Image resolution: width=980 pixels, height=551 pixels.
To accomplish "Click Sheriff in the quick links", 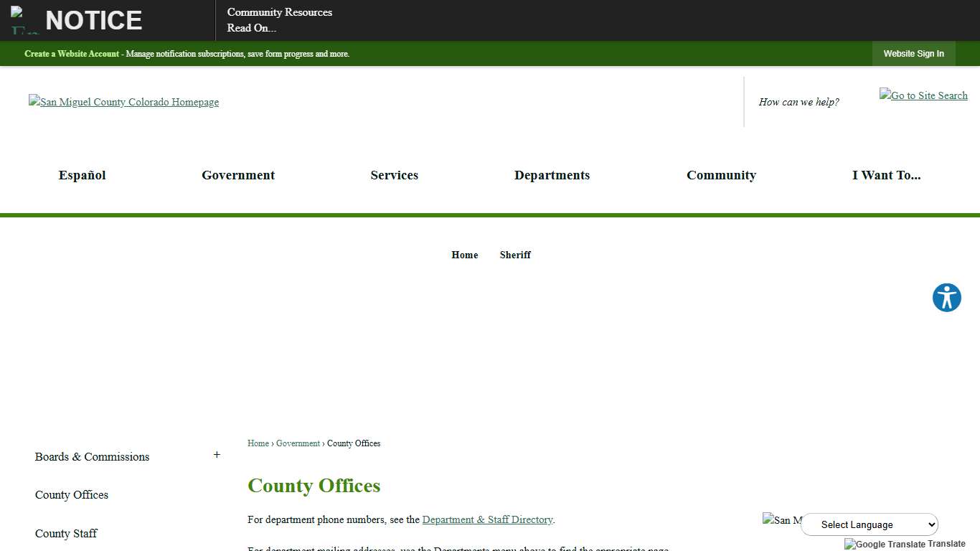I will pos(515,255).
